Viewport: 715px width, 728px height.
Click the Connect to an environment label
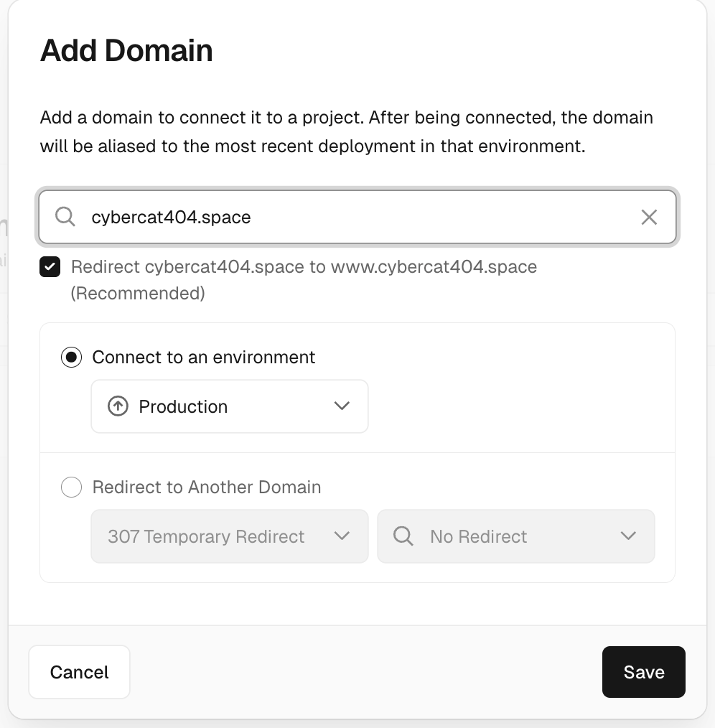203,357
